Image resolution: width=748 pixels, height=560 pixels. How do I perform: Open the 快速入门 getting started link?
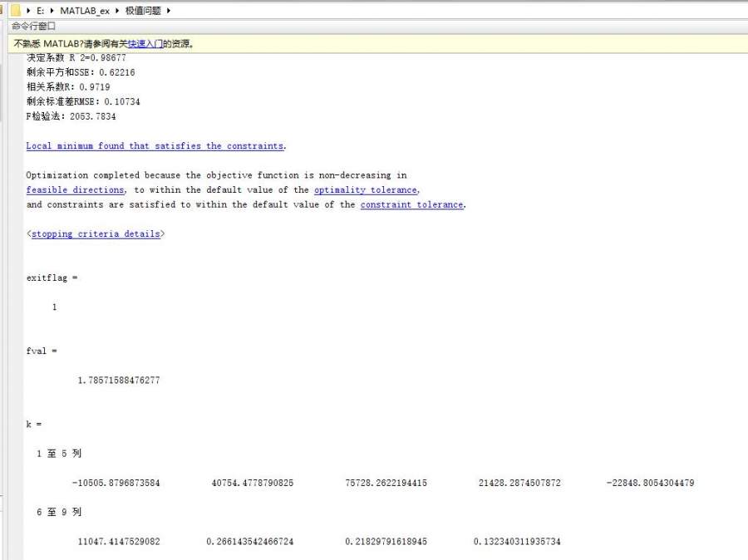[x=145, y=44]
